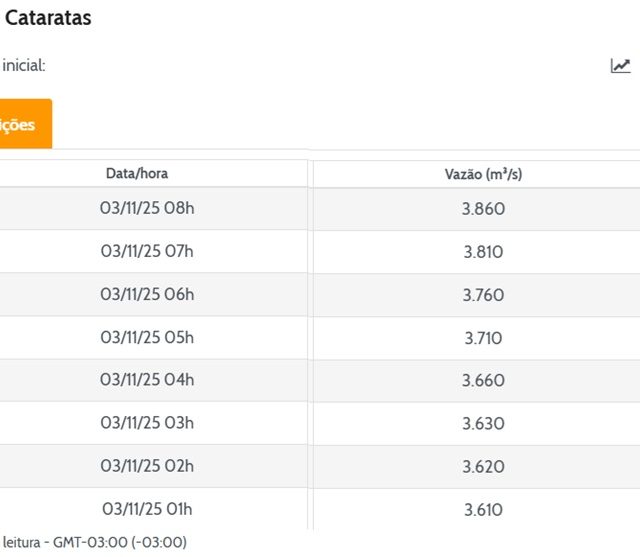The height and width of the screenshot is (557, 640).
Task: Click the 3.860 flow value
Action: pos(483,209)
